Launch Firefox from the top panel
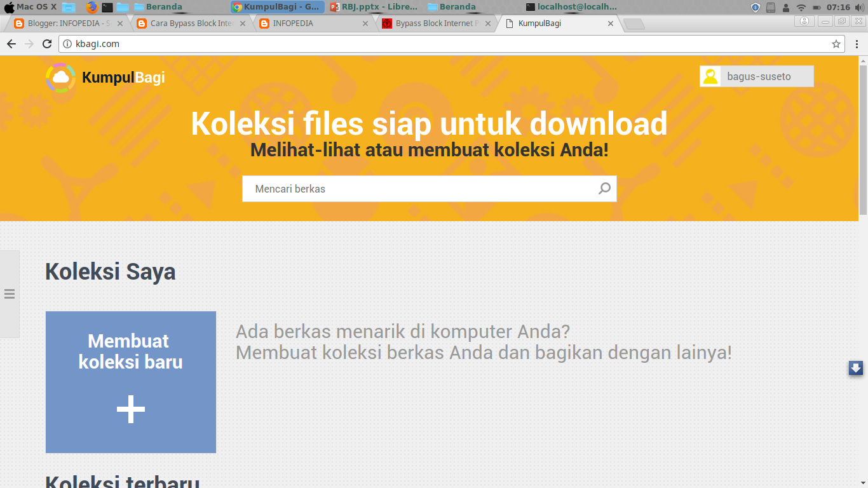Image resolution: width=868 pixels, height=488 pixels. [92, 7]
